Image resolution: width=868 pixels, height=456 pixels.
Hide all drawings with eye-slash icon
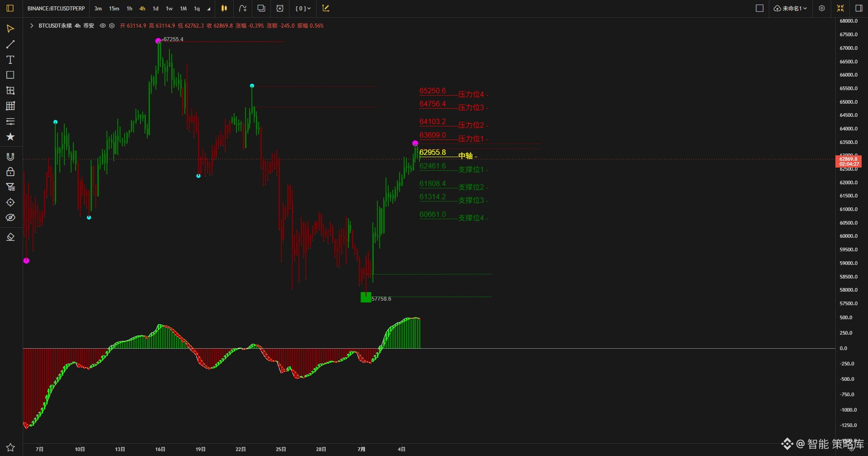point(10,218)
